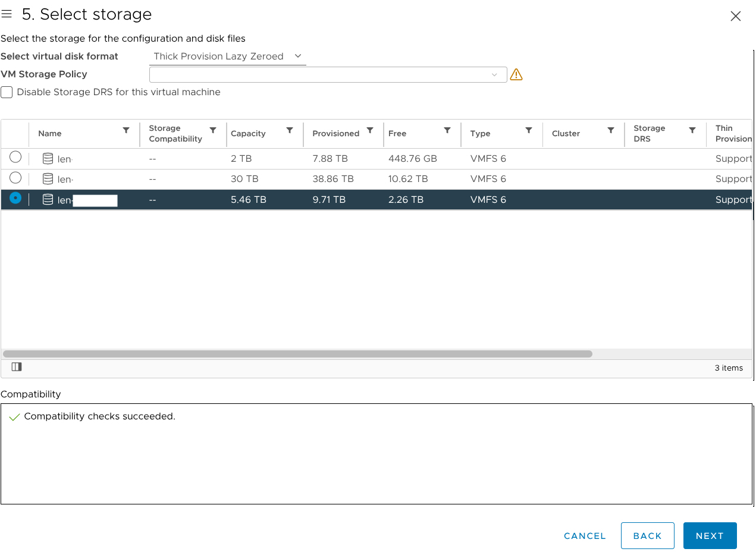Select the 30 TB datastore radio button
Viewport: 756px width, 555px height.
[15, 178]
